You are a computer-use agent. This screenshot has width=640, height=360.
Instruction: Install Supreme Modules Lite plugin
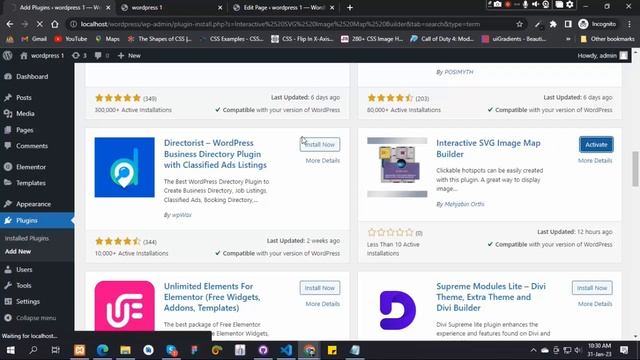pyautogui.click(x=592, y=288)
